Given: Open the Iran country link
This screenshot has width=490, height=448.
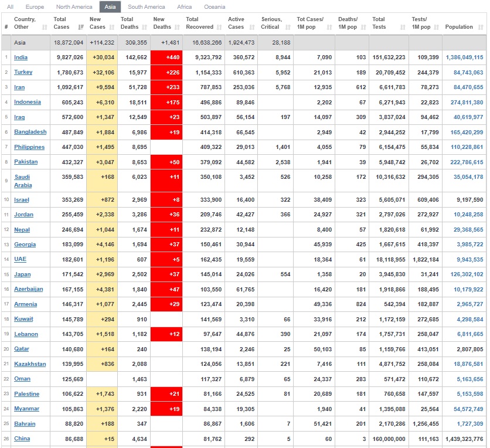Looking at the screenshot, I should tap(19, 87).
